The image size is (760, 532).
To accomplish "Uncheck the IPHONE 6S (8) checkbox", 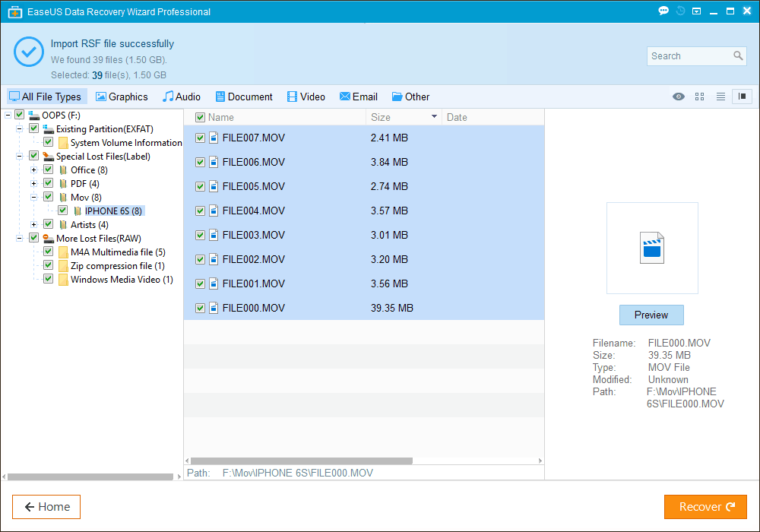I will click(62, 211).
